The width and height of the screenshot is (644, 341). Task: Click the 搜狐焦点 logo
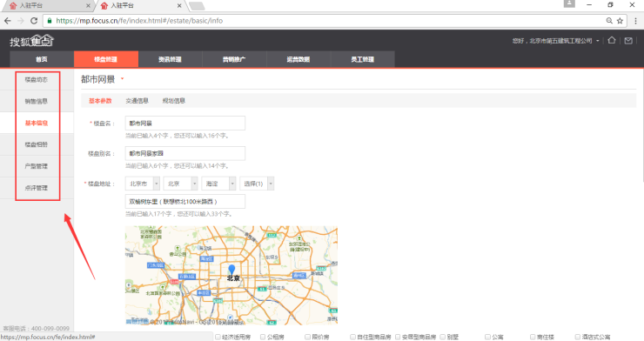[x=31, y=41]
